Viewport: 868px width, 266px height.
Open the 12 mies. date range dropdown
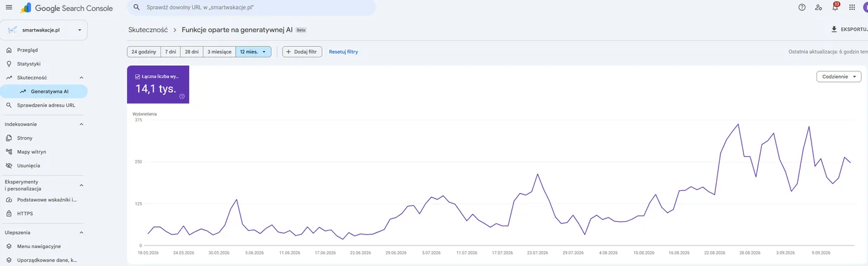click(x=254, y=51)
